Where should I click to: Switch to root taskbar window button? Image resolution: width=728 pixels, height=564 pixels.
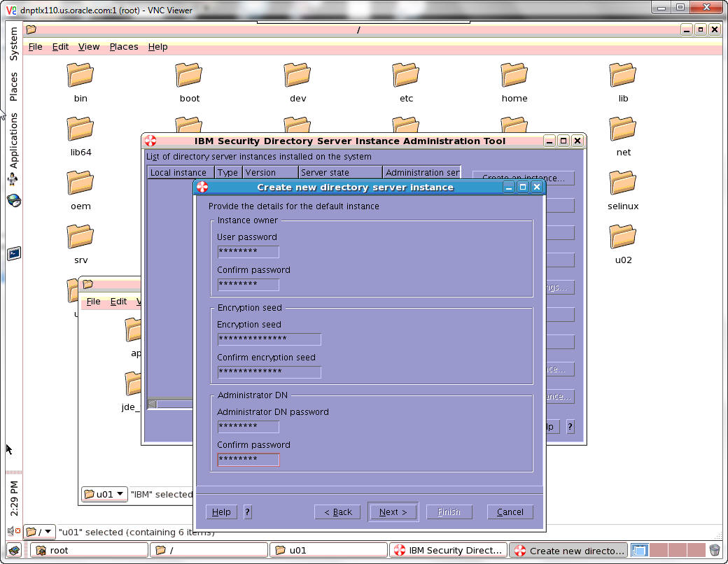[x=89, y=551]
